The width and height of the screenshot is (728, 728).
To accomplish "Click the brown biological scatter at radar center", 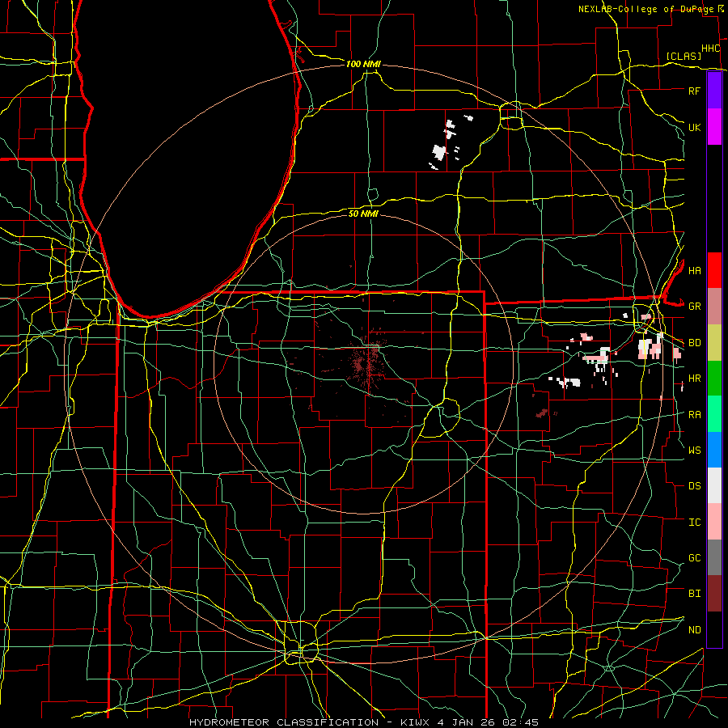I will pyautogui.click(x=368, y=362).
